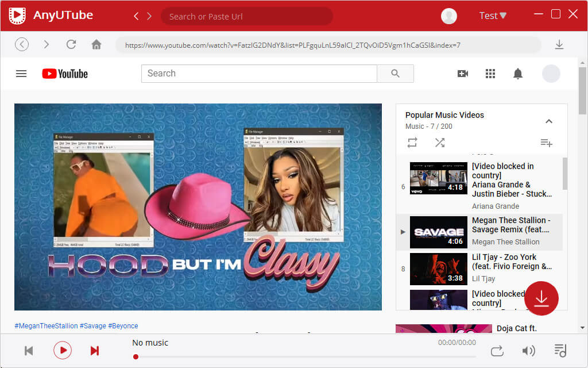Open the music playlist queue icon
Viewport: 588px width, 368px height.
click(x=560, y=351)
